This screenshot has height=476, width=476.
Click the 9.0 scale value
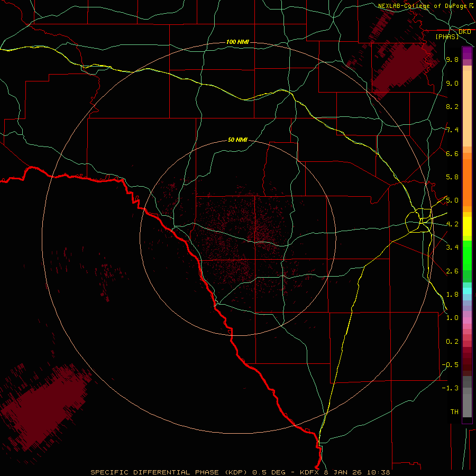(x=452, y=83)
